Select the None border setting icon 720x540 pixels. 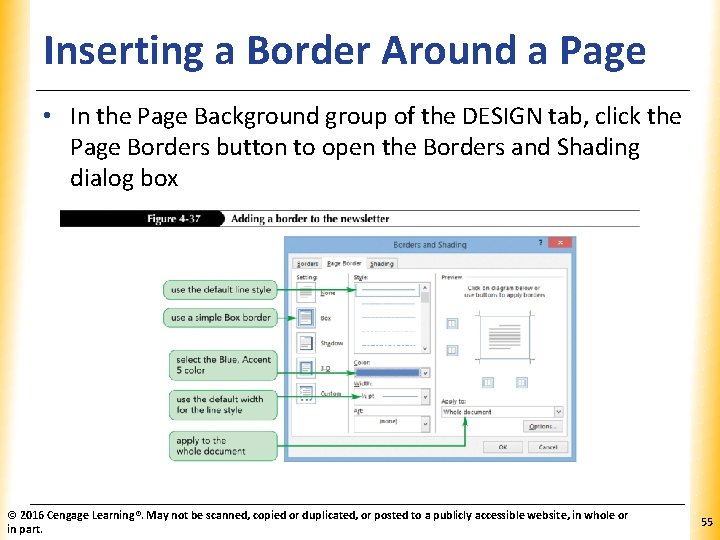[x=306, y=292]
